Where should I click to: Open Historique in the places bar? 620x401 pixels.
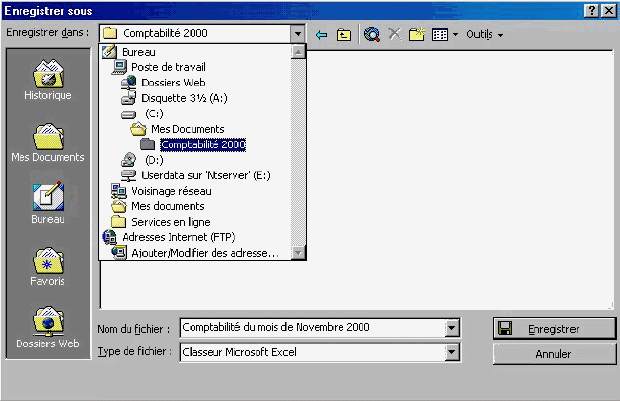[48, 79]
